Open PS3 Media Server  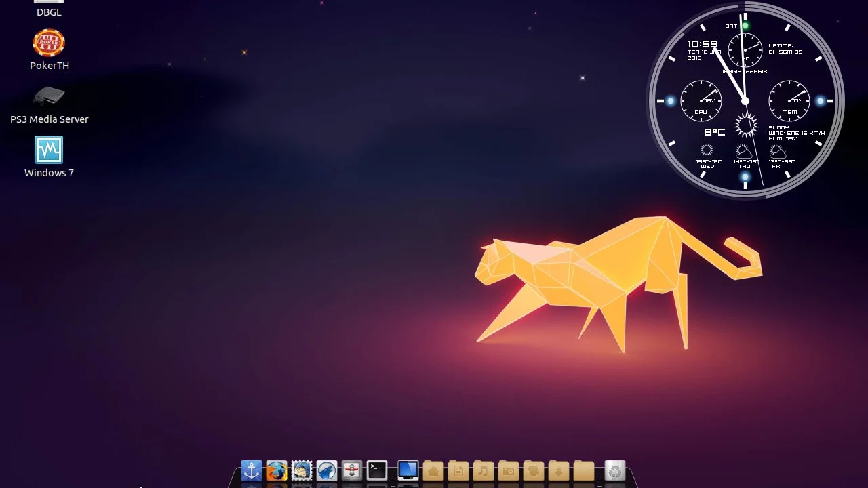[49, 96]
